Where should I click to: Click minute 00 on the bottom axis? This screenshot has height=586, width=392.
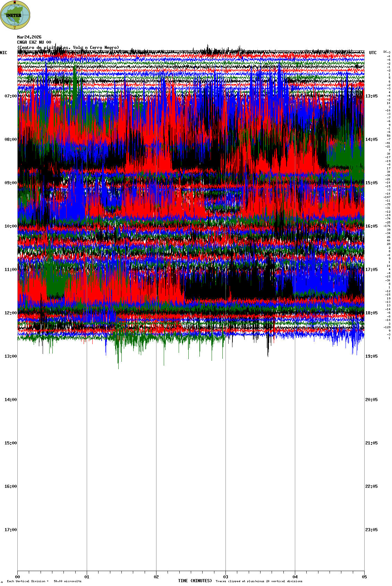coord(17,577)
